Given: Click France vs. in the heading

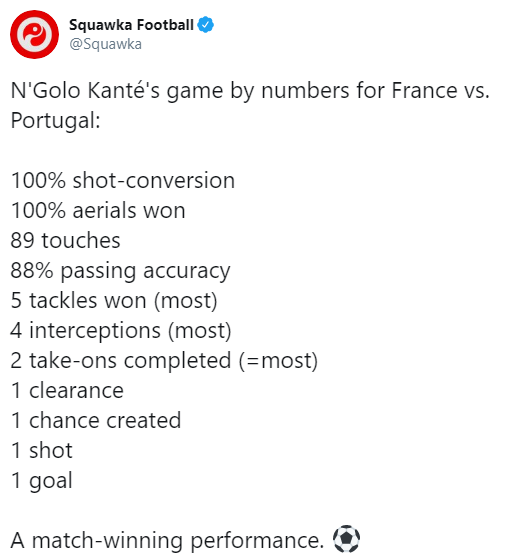Looking at the screenshot, I should [x=440, y=91].
